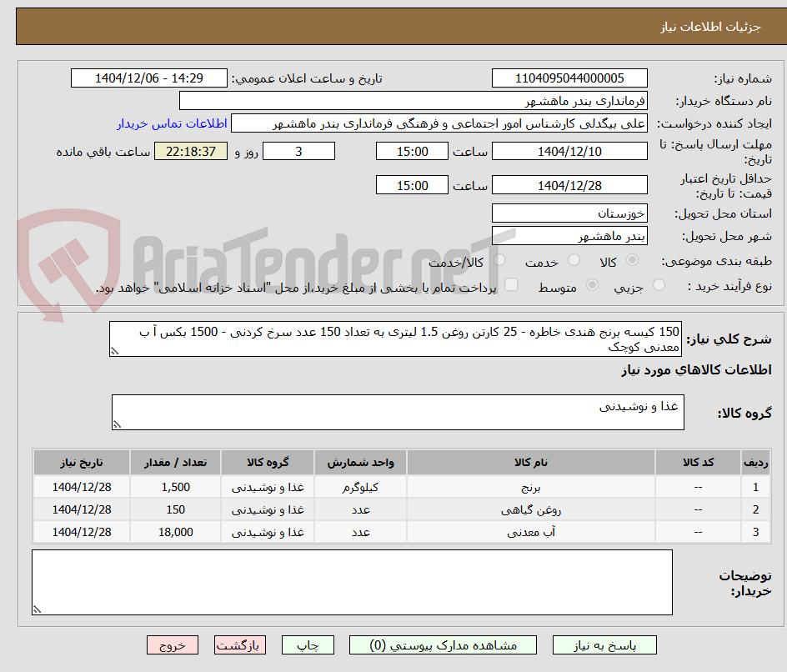
Task: Click the جزئیات اطلاعات نیاز page title
Action: [x=710, y=27]
